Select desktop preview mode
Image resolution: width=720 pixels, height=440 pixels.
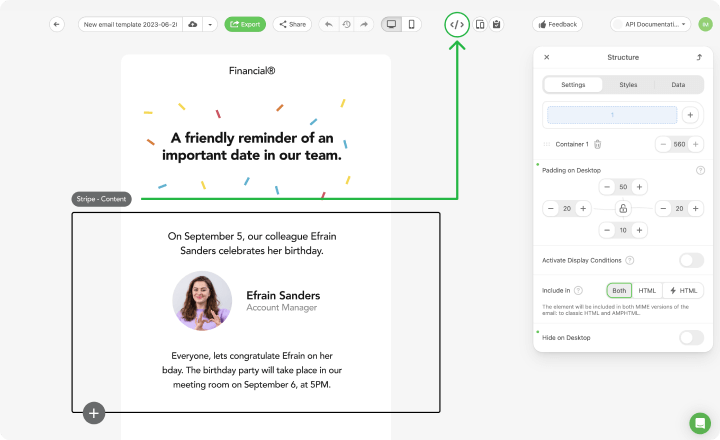[391, 24]
